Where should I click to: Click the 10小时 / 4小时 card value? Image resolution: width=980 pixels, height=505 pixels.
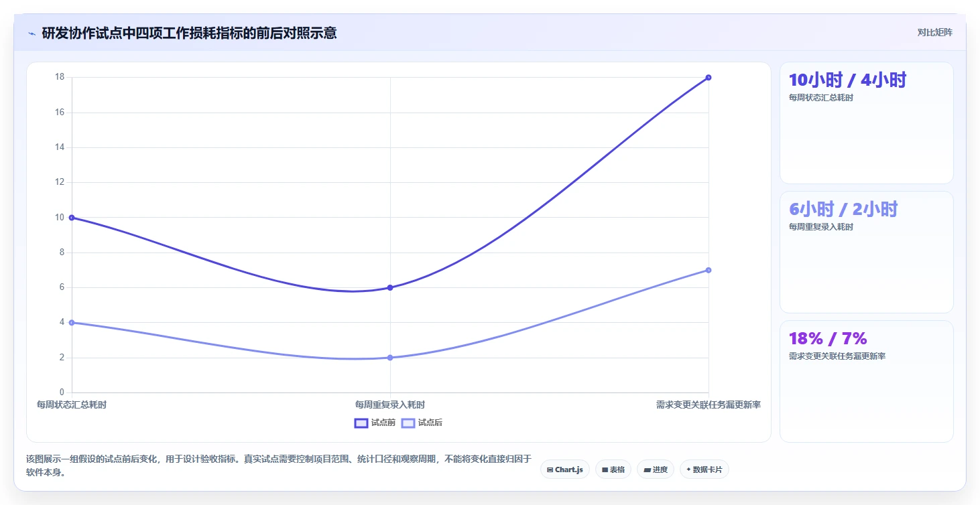click(847, 80)
